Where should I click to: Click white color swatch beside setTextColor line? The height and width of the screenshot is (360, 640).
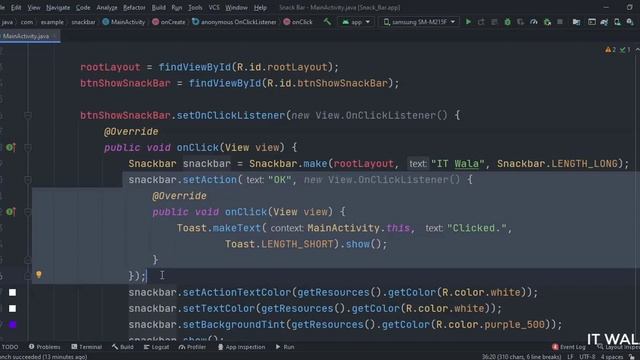click(x=13, y=308)
